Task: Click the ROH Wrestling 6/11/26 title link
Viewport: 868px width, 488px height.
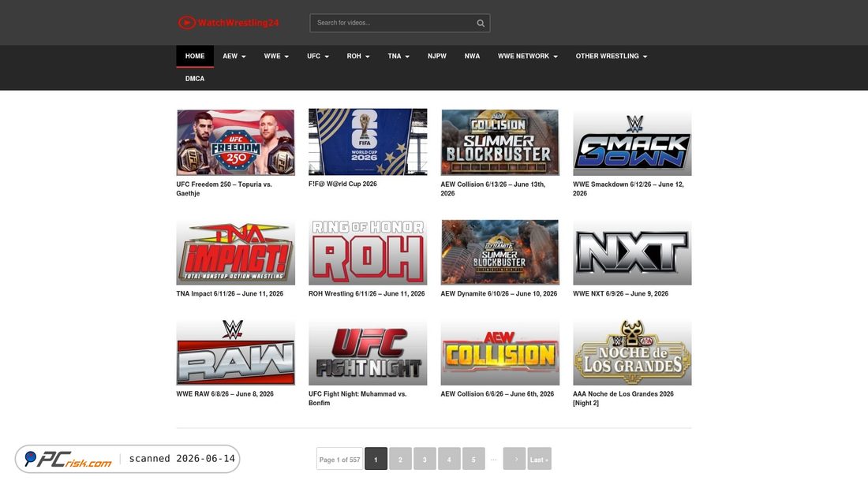Action: 366,294
